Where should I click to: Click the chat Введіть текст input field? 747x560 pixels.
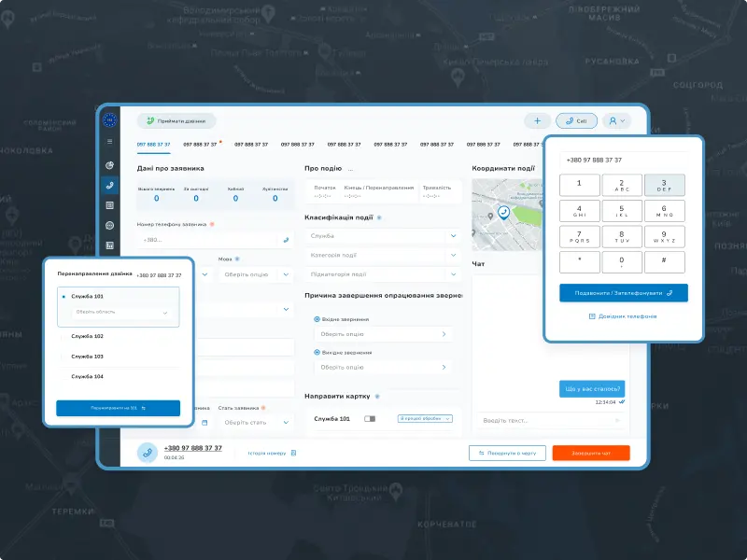coord(543,421)
